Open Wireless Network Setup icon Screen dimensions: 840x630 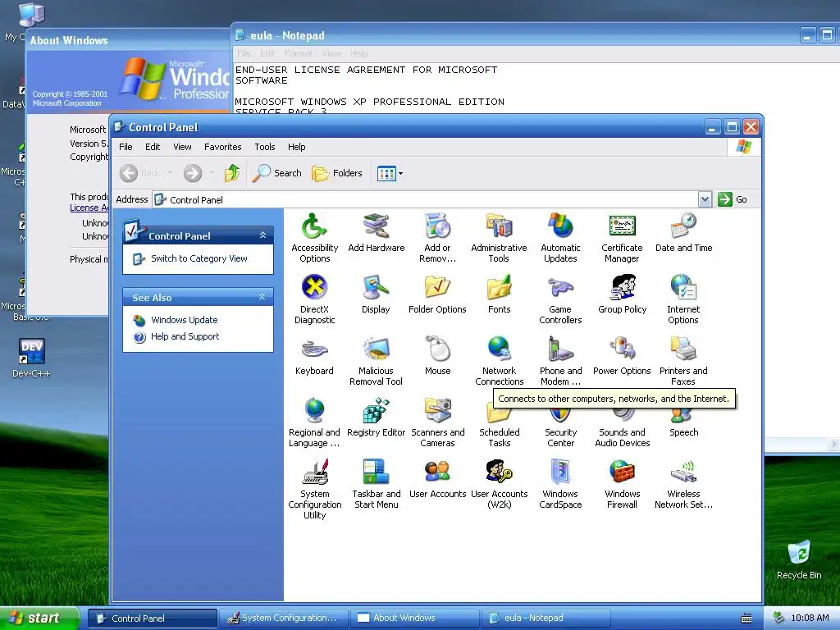click(683, 472)
